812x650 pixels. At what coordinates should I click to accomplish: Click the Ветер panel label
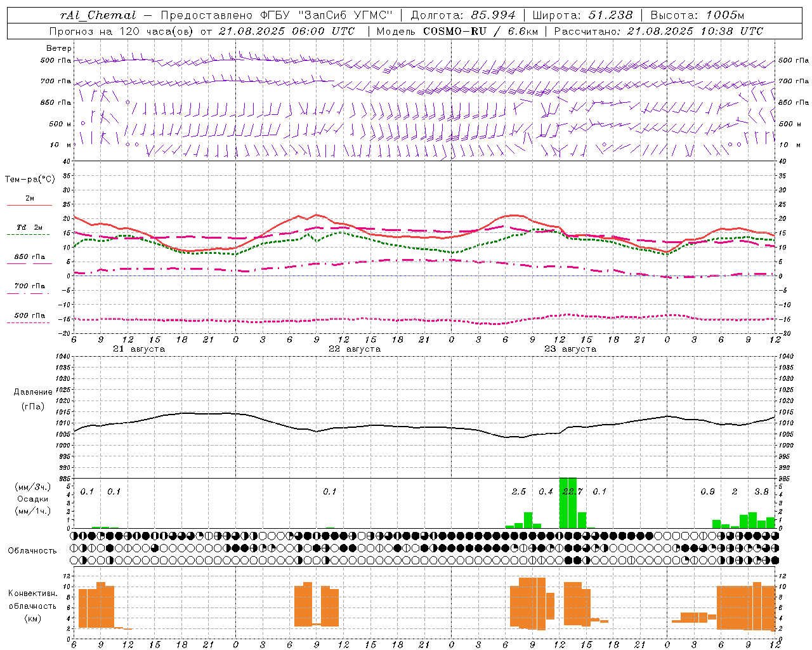[59, 48]
